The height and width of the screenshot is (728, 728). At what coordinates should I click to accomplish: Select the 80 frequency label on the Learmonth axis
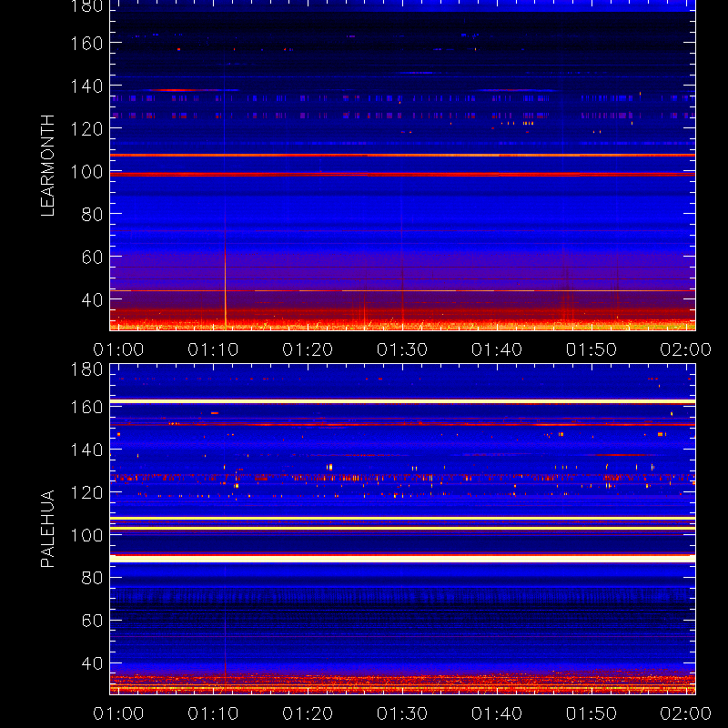click(x=92, y=214)
